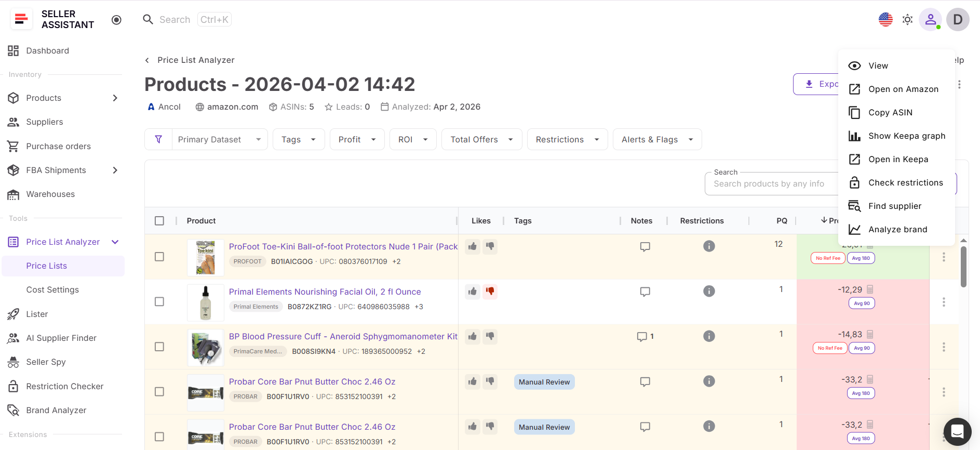Click the Export button

[816, 84]
